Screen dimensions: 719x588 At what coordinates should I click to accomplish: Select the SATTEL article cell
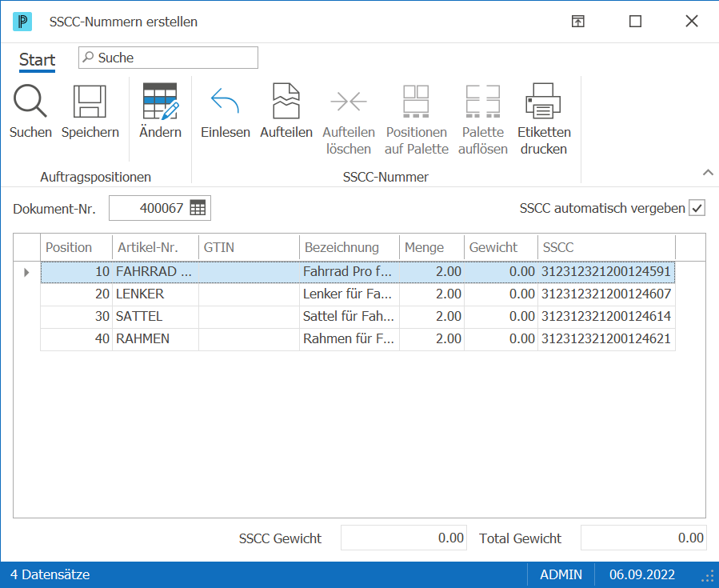coord(155,317)
